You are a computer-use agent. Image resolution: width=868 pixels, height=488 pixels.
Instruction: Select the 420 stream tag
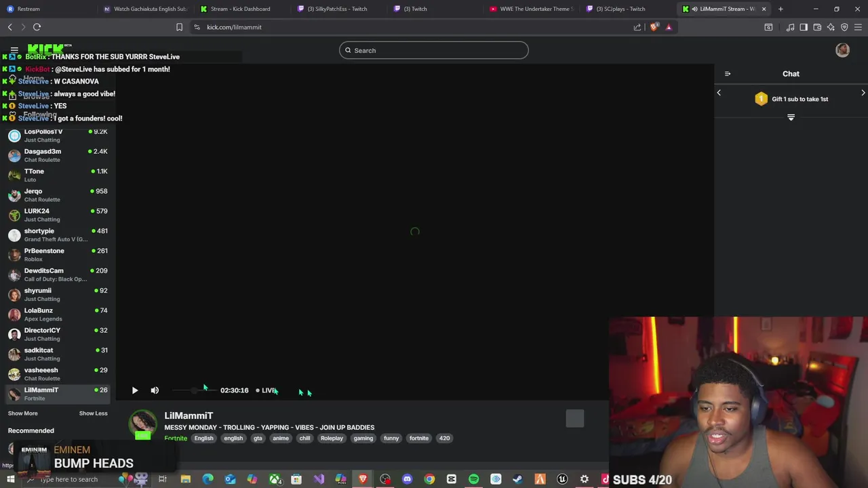tap(444, 439)
